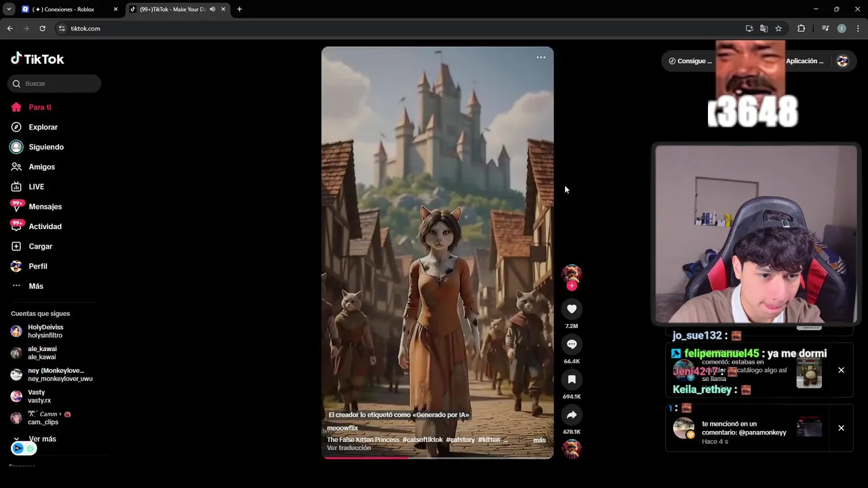Click the #catstory hashtag

460,440
